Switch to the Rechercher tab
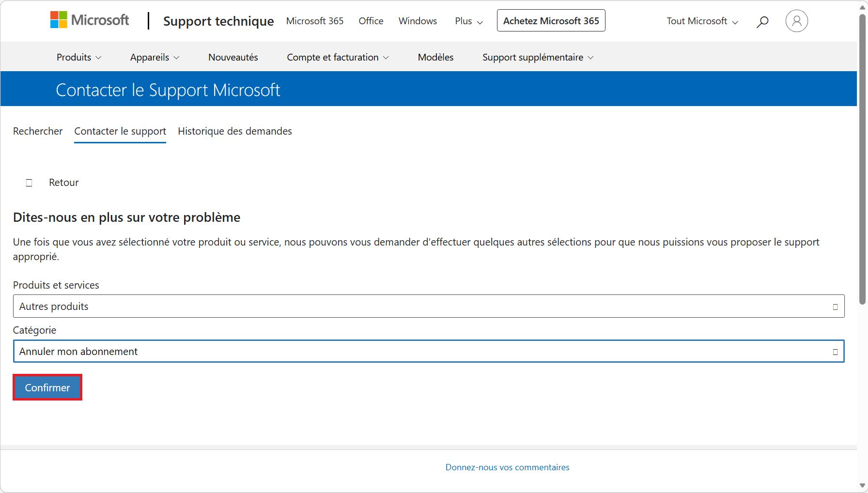The image size is (868, 493). pyautogui.click(x=38, y=131)
